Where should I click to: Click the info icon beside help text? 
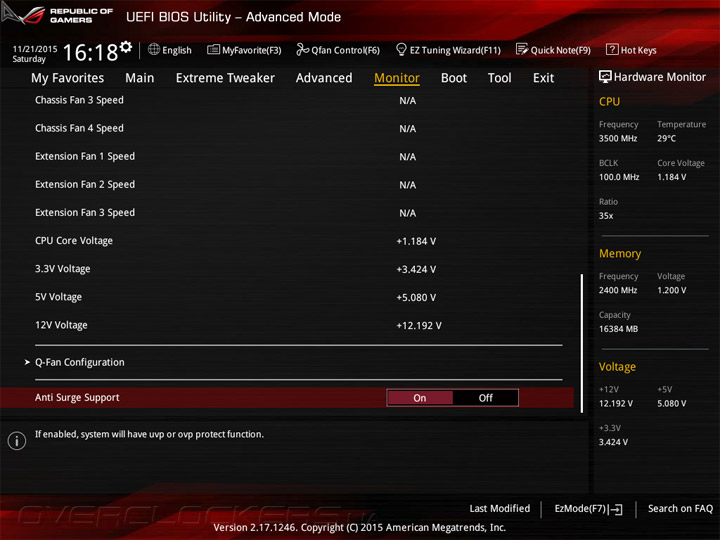[17, 440]
